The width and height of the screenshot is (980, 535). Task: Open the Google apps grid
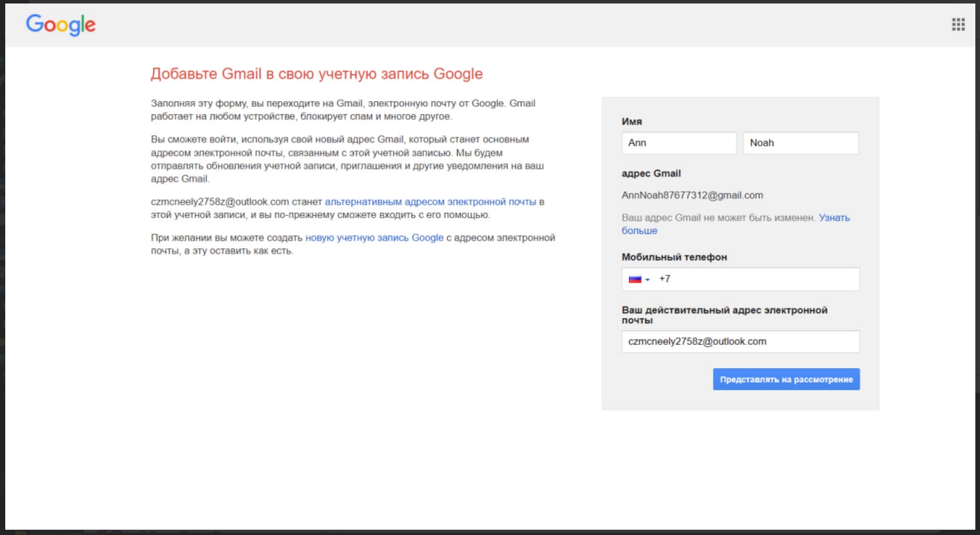[x=958, y=25]
